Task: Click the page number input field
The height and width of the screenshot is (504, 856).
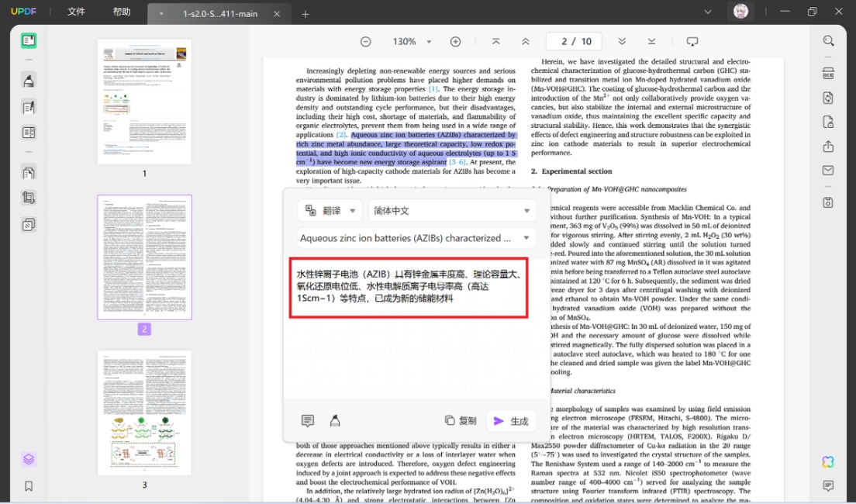Action: [574, 42]
